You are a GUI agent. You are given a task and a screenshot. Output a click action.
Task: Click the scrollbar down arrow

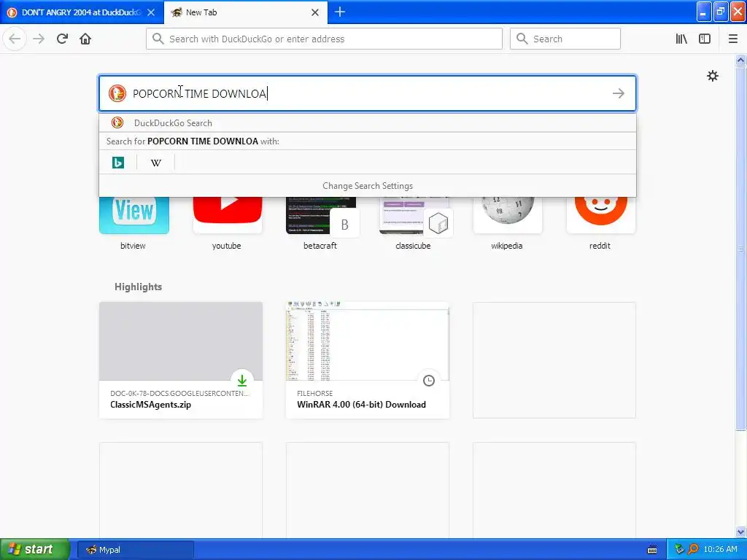(x=740, y=532)
